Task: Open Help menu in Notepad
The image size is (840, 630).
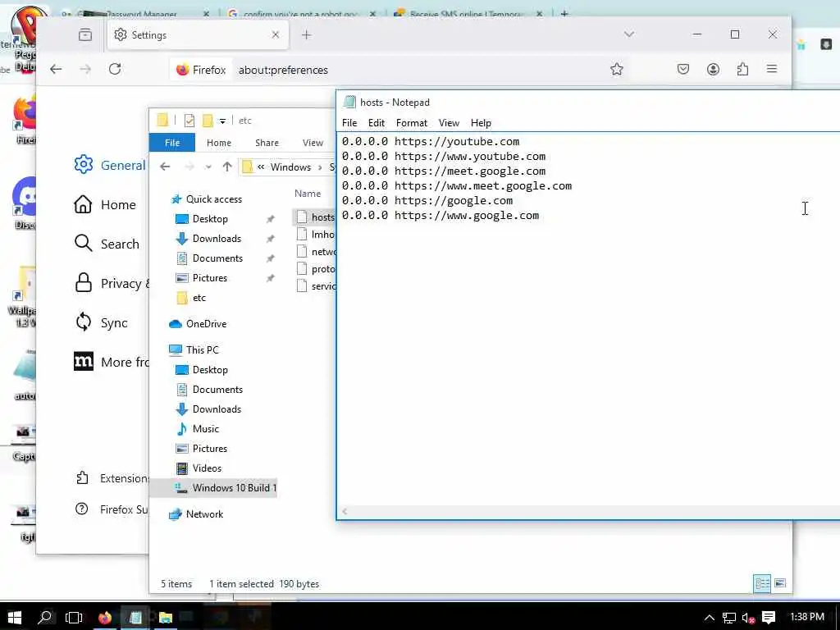Action: click(481, 123)
